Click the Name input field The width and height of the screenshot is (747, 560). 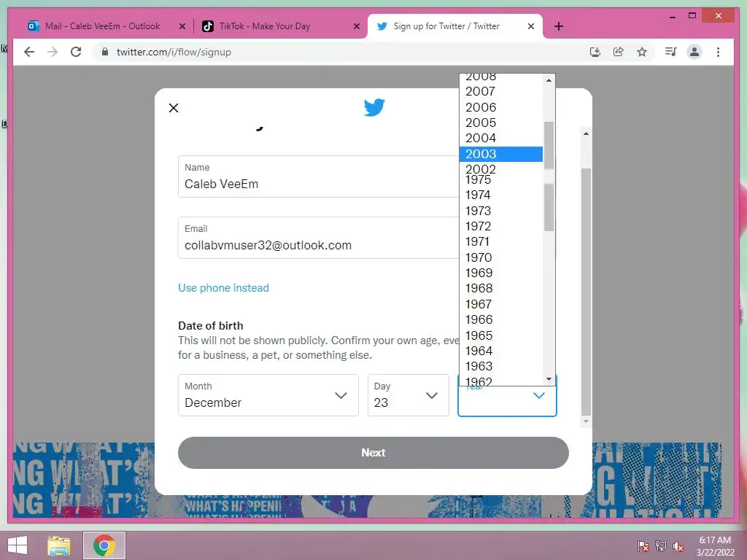tap(318, 176)
